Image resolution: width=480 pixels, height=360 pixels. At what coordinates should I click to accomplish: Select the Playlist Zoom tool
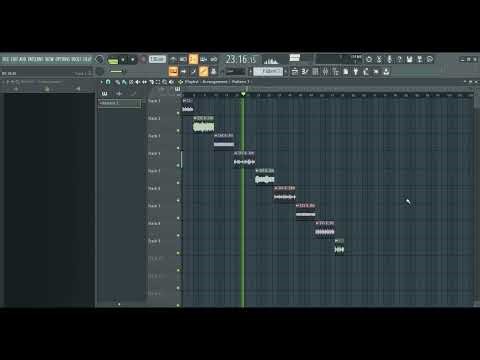coord(165,82)
